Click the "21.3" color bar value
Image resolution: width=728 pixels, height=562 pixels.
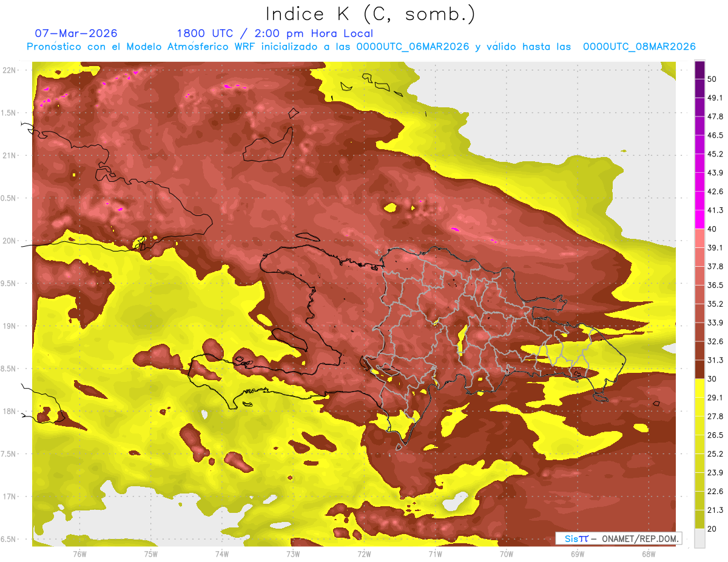click(x=715, y=510)
